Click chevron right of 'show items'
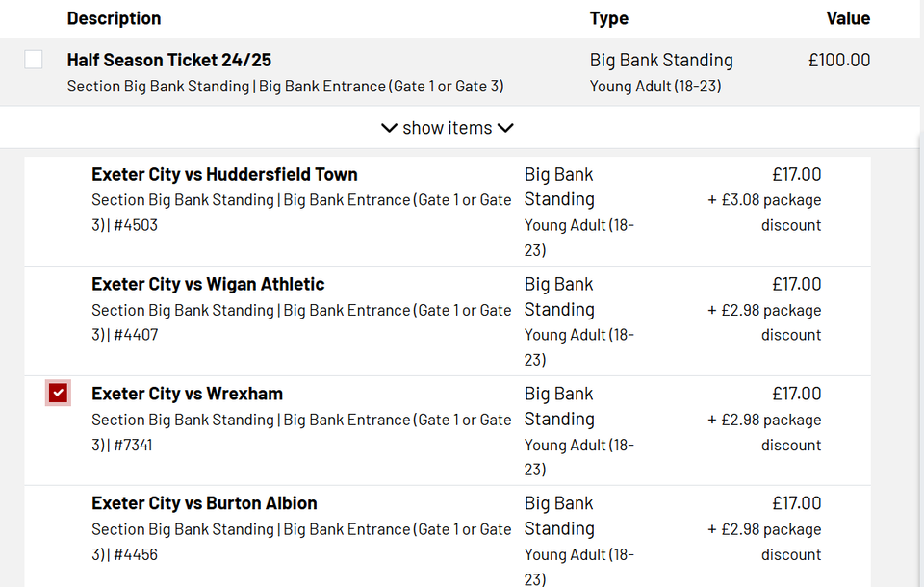 pos(505,128)
